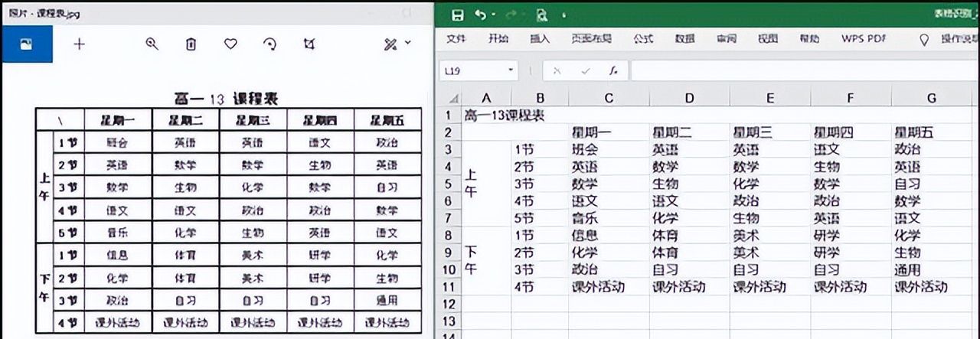Viewport: 980px width, 339px height.
Task: Click the confirm checkmark in formula bar
Action: tap(586, 70)
